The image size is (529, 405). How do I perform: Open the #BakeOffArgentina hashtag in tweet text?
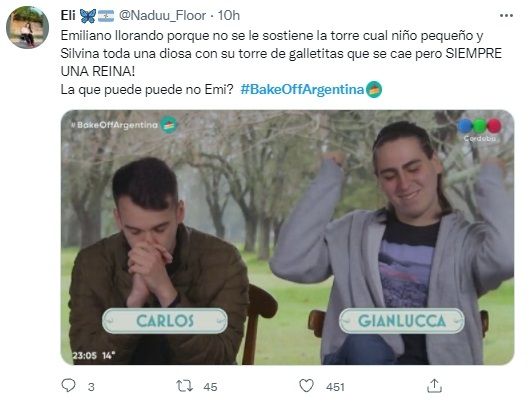point(302,89)
